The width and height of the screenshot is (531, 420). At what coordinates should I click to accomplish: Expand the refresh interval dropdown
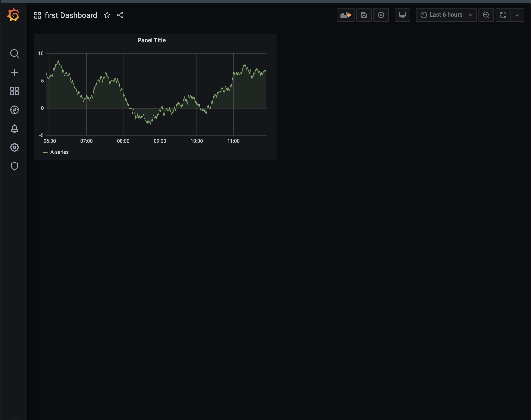518,15
